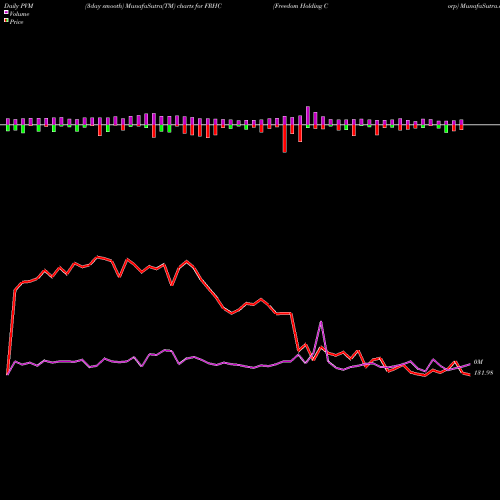Click the '131.98' price end label
The image size is (500, 500).
coord(483,373)
